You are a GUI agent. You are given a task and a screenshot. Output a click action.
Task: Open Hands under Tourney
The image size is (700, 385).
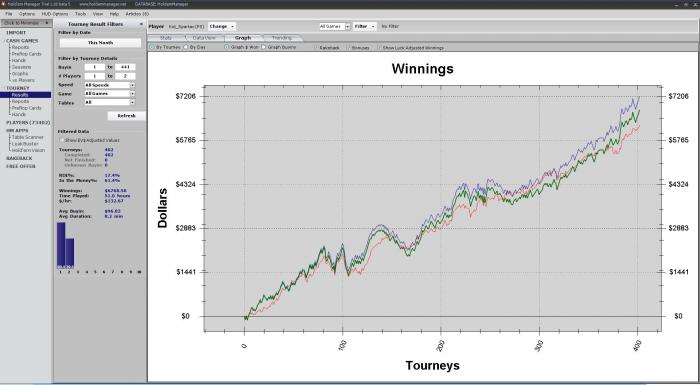(19, 114)
